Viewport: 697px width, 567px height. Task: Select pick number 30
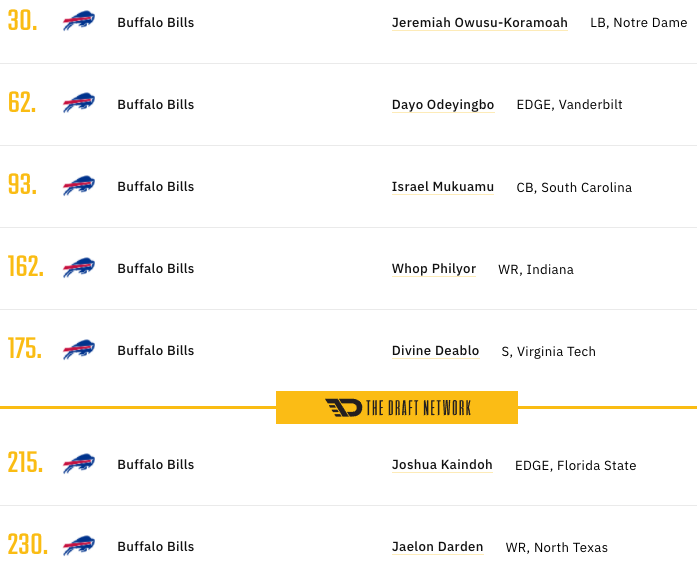point(22,20)
